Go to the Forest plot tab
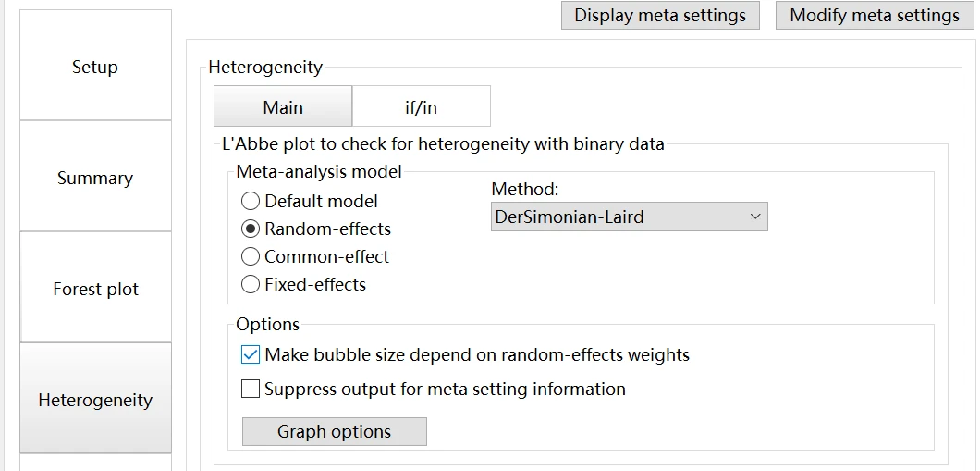Image resolution: width=980 pixels, height=471 pixels. [95, 289]
